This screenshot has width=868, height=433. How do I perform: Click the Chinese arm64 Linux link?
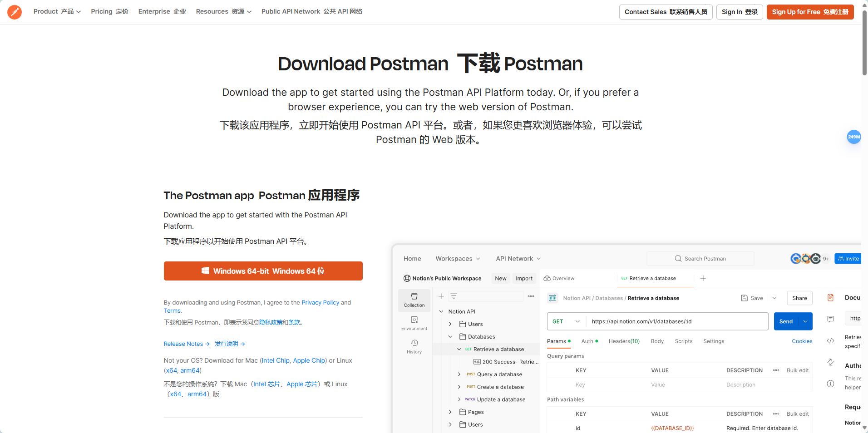pos(197,394)
